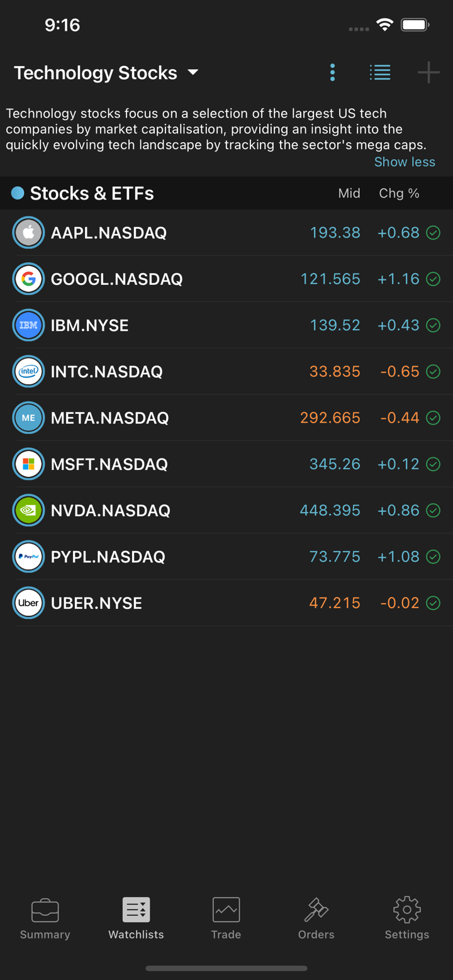Tap the Apple logo icon for AAPL
This screenshot has height=980, width=453.
coord(28,233)
